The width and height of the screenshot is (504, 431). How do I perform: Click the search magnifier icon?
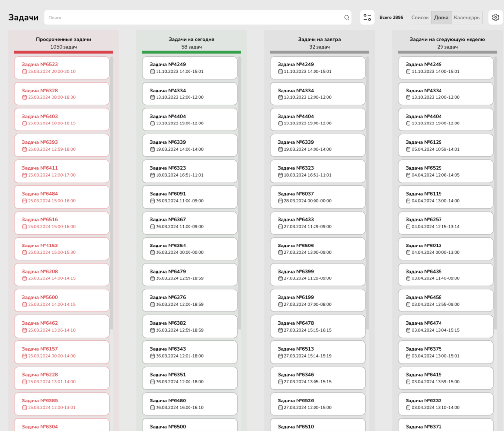(346, 18)
